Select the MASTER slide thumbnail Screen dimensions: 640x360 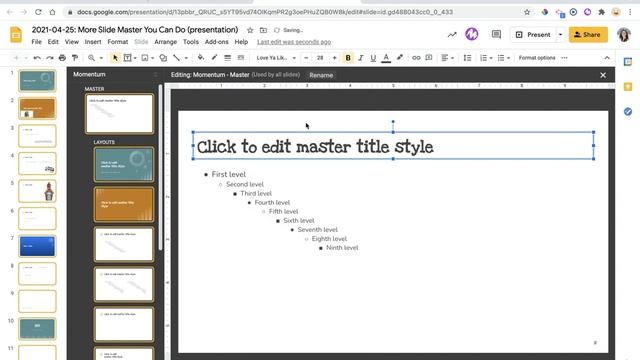tap(119, 113)
